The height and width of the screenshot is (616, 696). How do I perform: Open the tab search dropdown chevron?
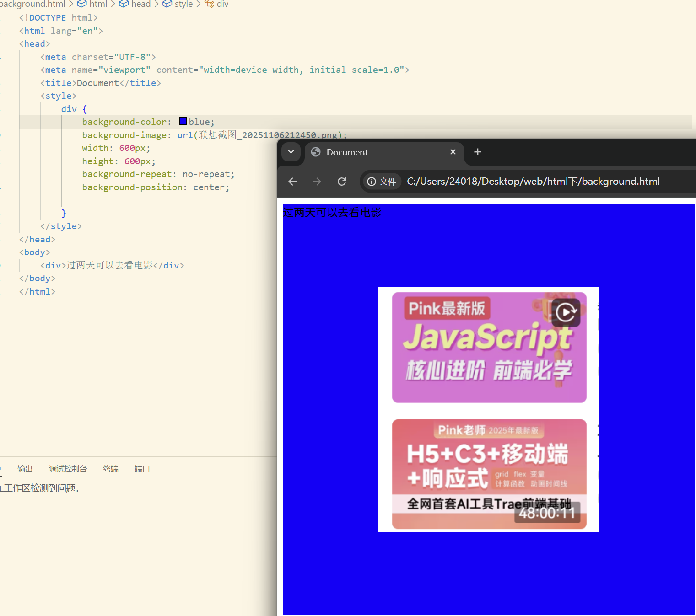pos(291,152)
